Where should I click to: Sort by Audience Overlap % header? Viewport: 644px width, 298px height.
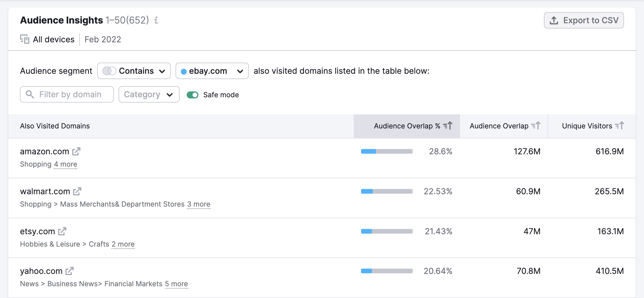click(x=407, y=126)
